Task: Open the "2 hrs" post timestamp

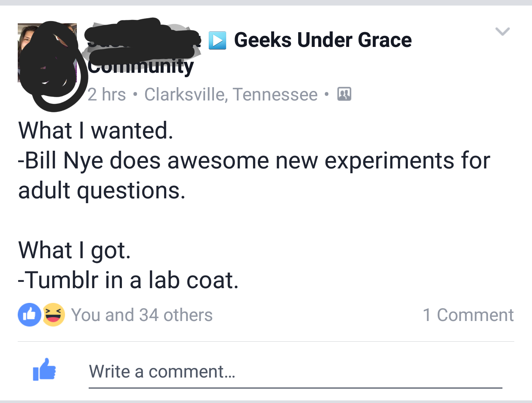Action: [x=107, y=95]
